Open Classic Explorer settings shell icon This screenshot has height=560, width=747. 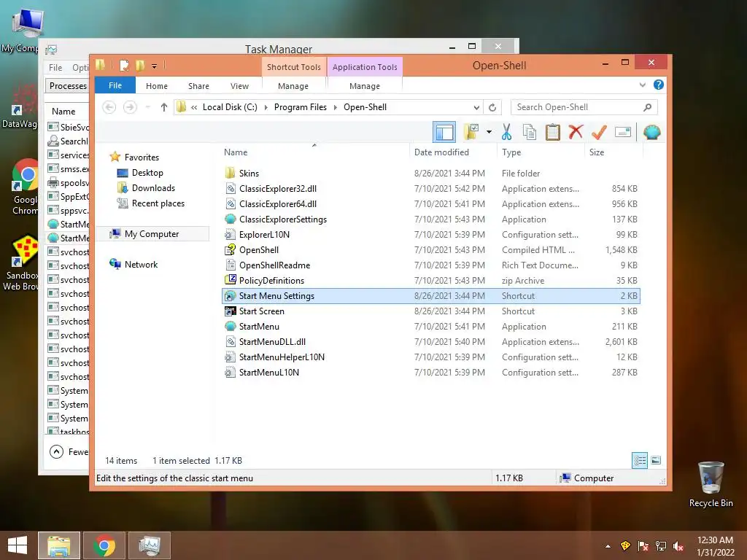(x=651, y=132)
